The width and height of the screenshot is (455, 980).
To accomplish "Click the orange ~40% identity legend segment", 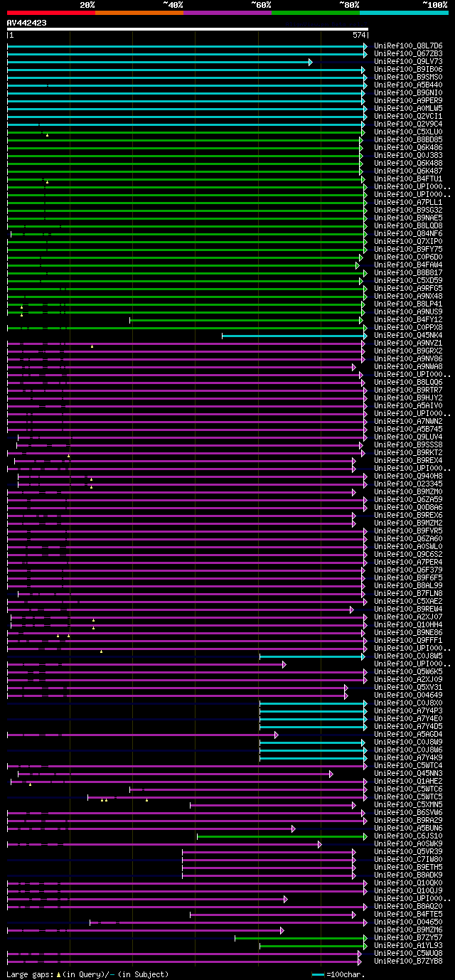I will pyautogui.click(x=139, y=13).
